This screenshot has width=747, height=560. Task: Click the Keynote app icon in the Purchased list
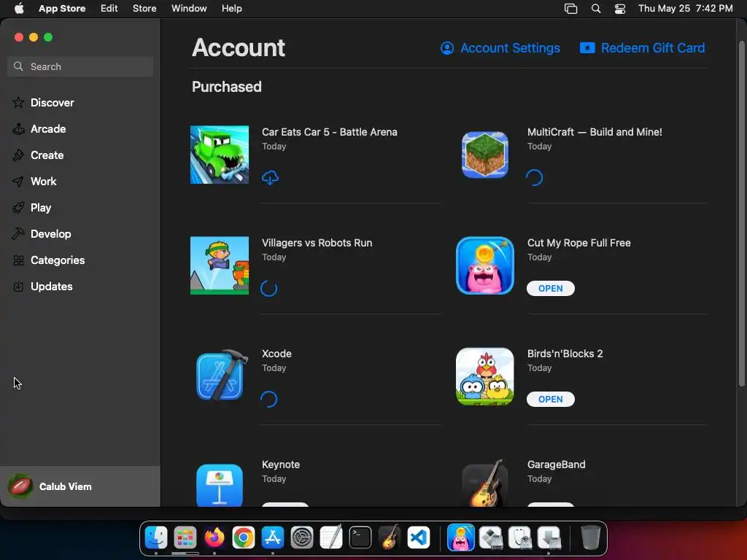click(x=219, y=485)
